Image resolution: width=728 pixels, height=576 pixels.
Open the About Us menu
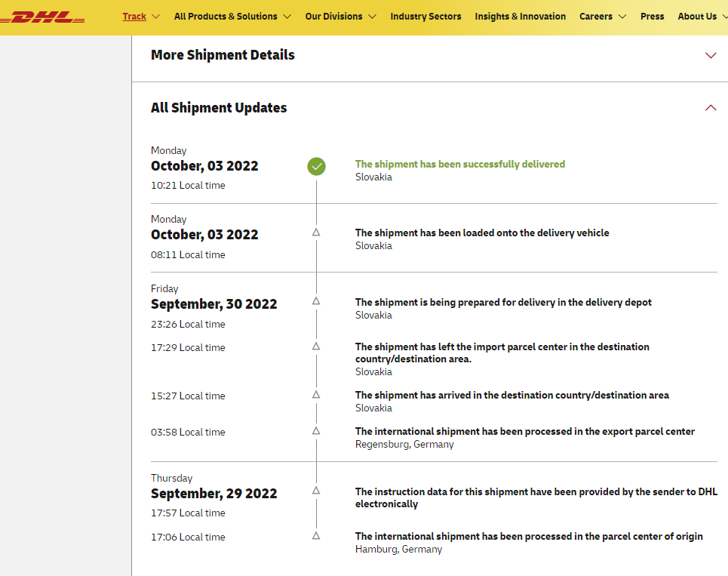[702, 17]
